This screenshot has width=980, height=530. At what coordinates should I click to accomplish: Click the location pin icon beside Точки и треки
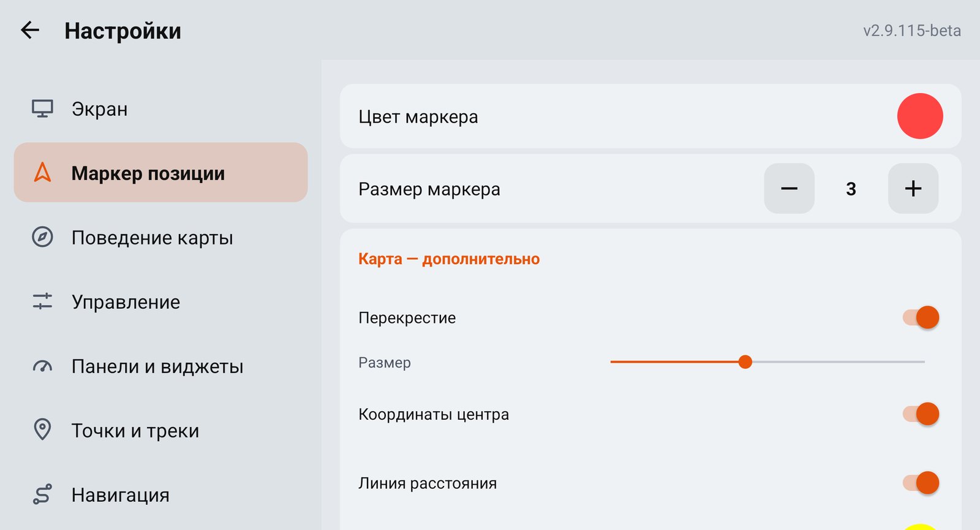(42, 430)
